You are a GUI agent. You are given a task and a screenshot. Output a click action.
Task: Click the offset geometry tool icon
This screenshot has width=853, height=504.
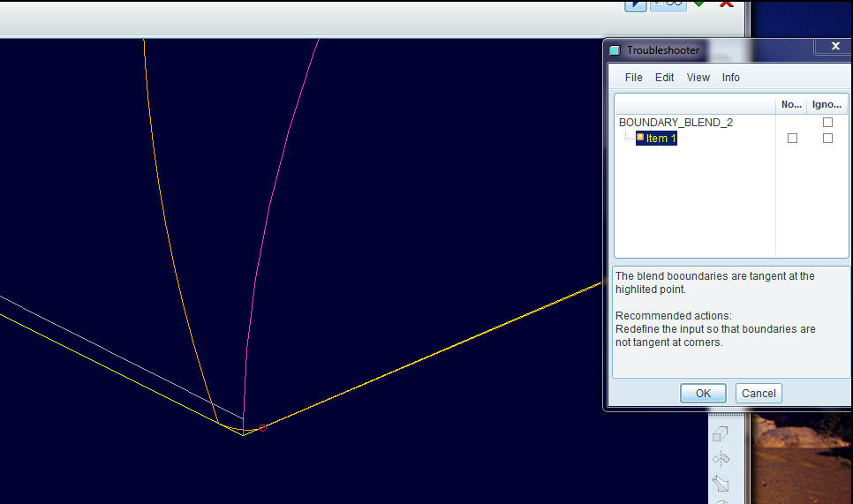(x=721, y=433)
